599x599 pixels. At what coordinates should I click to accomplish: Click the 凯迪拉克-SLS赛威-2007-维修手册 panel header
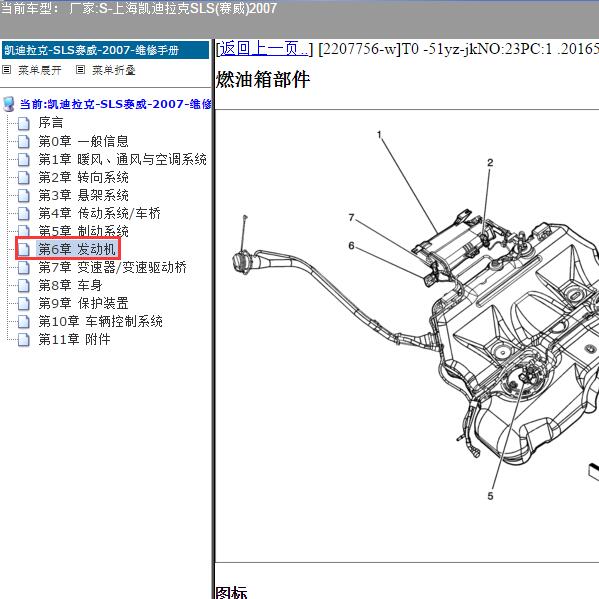[105, 50]
